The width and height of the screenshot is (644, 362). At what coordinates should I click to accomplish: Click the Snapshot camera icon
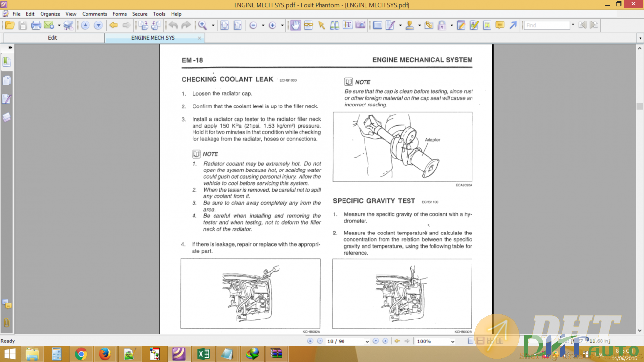pyautogui.click(x=361, y=25)
